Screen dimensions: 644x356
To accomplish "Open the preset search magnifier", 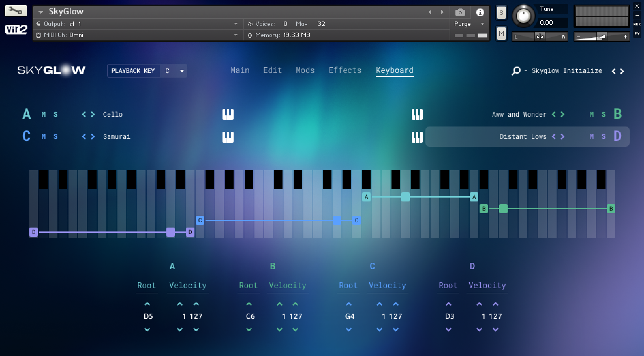I will coord(516,71).
